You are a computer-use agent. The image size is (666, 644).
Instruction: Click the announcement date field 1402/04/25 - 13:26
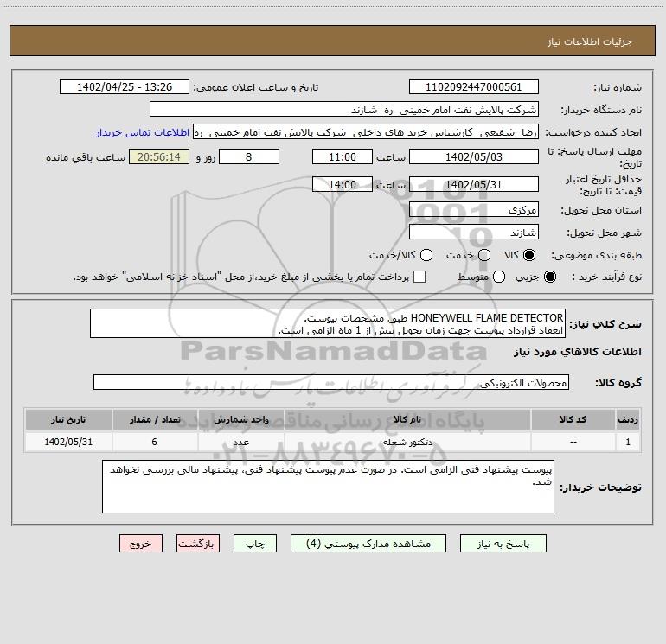point(125,86)
